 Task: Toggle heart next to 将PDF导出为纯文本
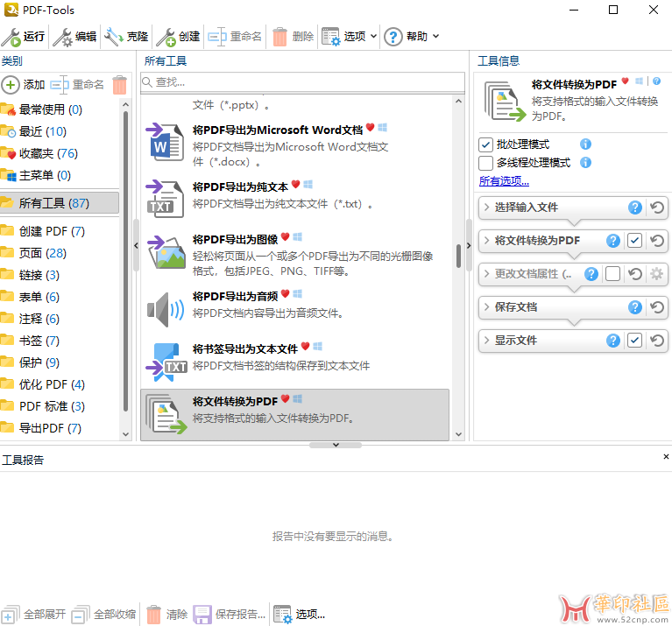coord(295,185)
